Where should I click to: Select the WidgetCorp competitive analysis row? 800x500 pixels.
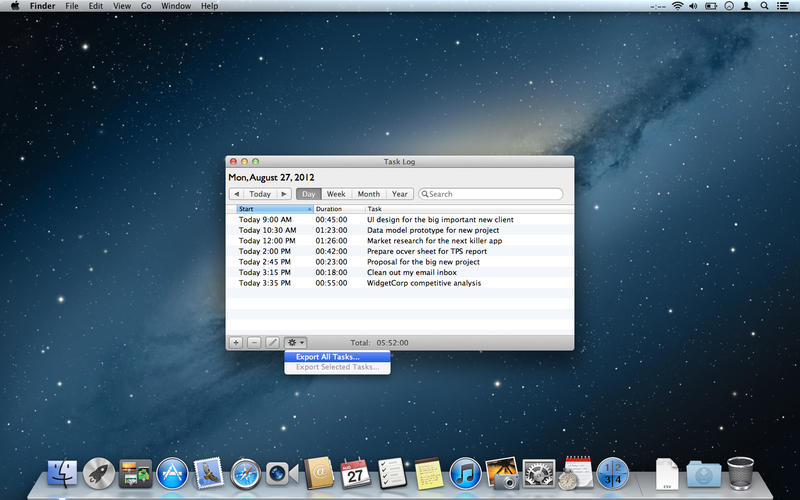[x=424, y=283]
